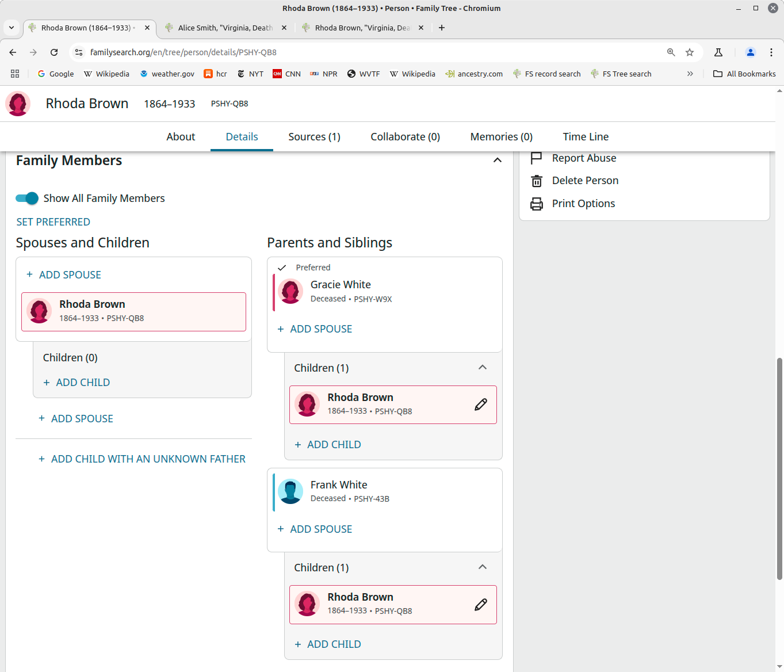This screenshot has width=784, height=672.
Task: Open Chrome Labs flask icon
Action: (718, 52)
